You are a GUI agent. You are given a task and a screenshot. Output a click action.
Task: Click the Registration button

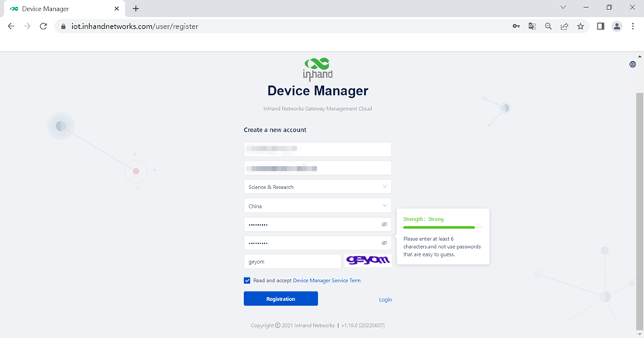click(x=281, y=298)
